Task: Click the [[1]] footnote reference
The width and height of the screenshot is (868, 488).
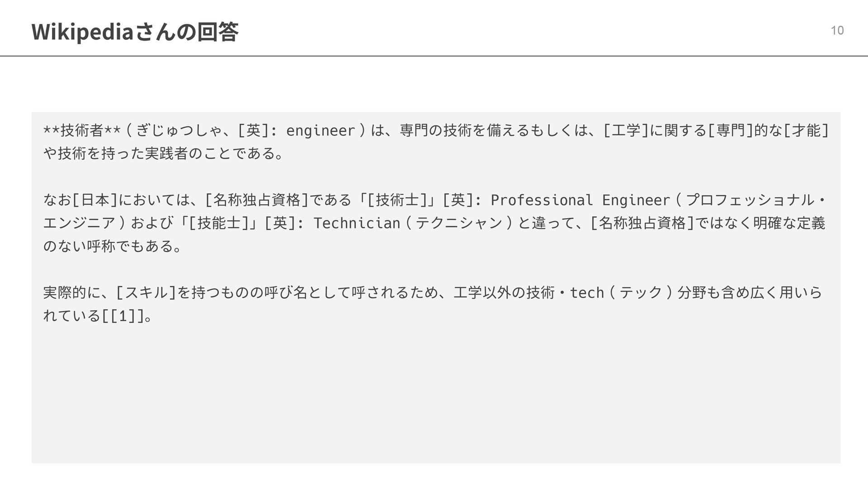Action: point(123,316)
